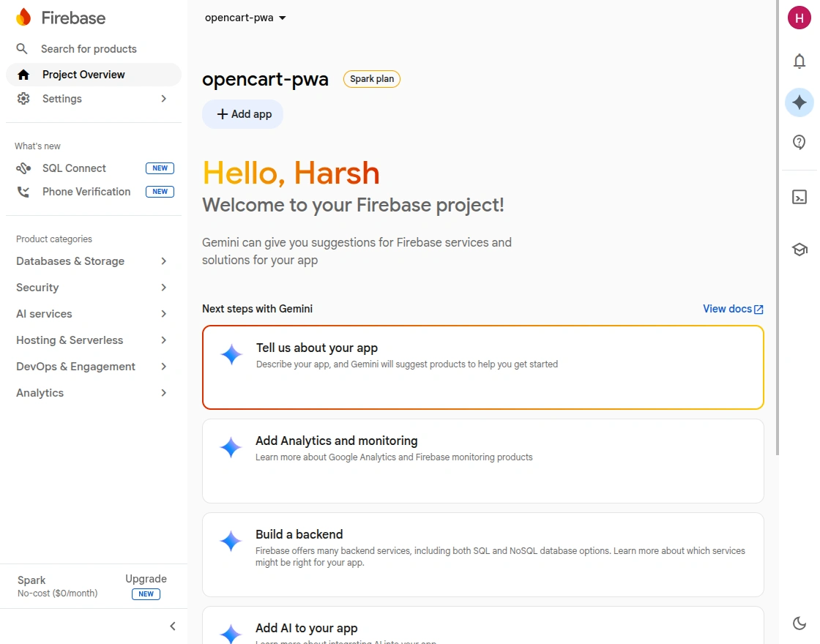Open the View docs link

[733, 309]
